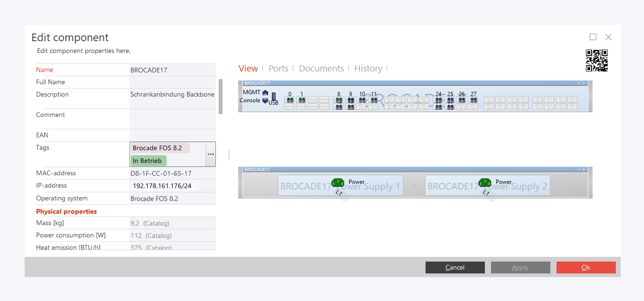Image resolution: width=644 pixels, height=301 pixels.
Task: Click the MGMT port icon
Action: pyautogui.click(x=265, y=93)
